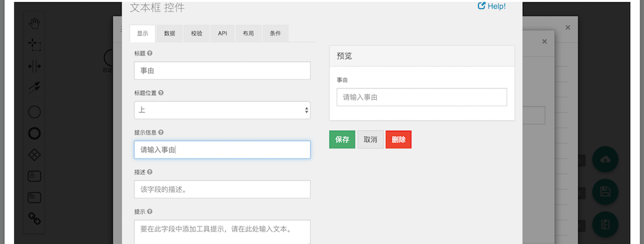Pick the start event circle shape

(x=34, y=112)
